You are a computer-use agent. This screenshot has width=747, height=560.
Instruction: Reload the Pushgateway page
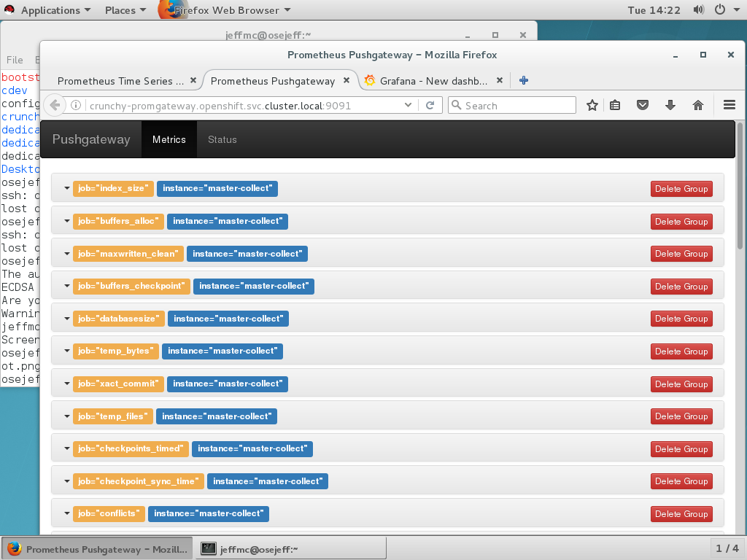tap(430, 104)
